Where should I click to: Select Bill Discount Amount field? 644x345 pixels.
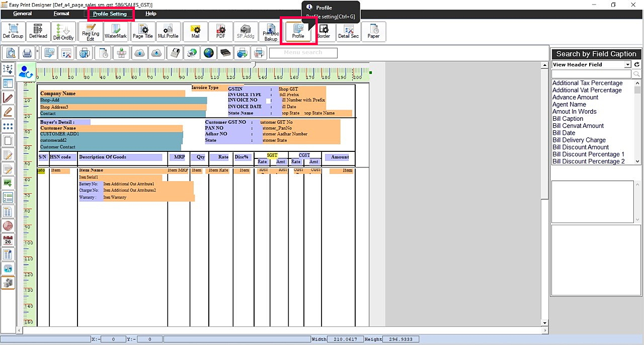point(581,147)
